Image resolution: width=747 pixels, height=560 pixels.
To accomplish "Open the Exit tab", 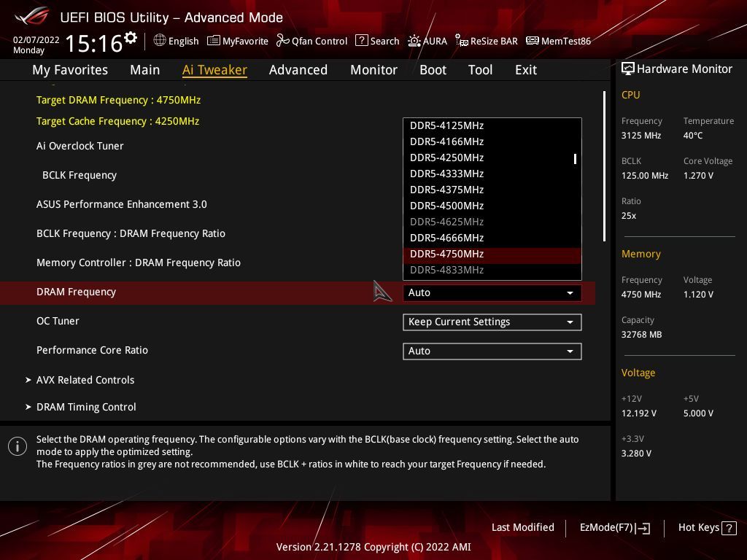I will click(x=526, y=70).
